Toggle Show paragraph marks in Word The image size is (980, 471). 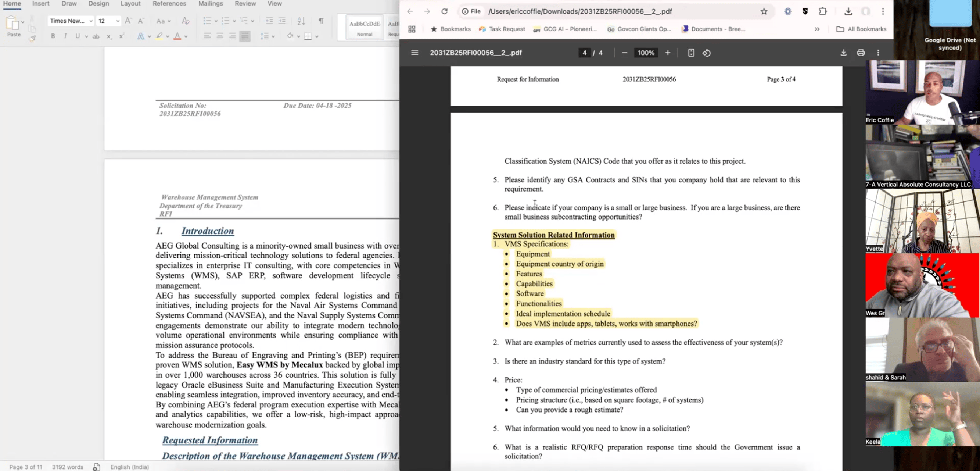[x=321, y=21]
